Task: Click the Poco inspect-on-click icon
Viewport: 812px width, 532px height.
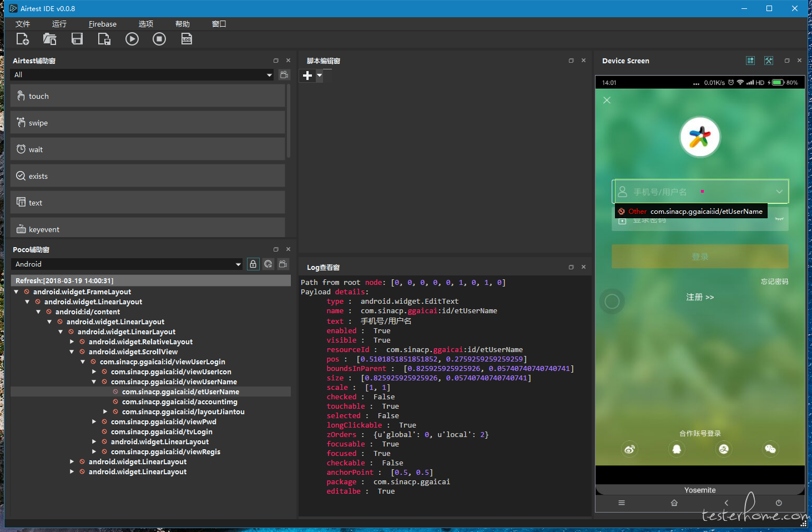Action: [x=268, y=264]
